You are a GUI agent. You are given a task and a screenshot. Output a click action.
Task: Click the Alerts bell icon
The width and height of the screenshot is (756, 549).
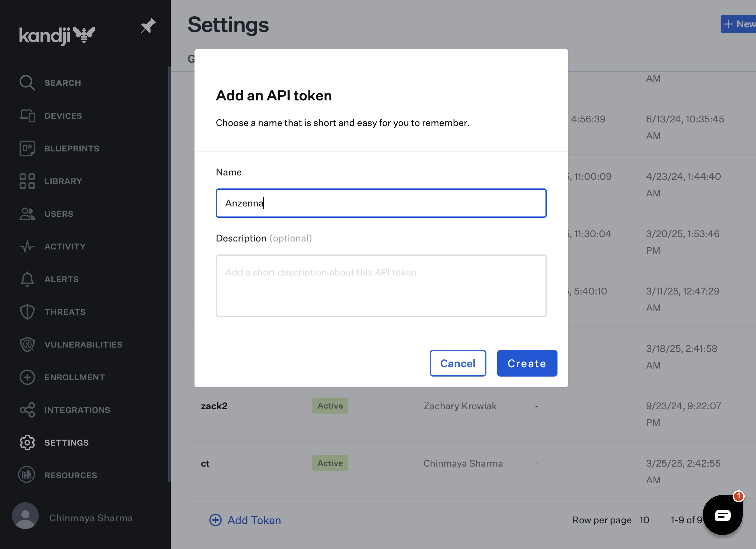[27, 279]
